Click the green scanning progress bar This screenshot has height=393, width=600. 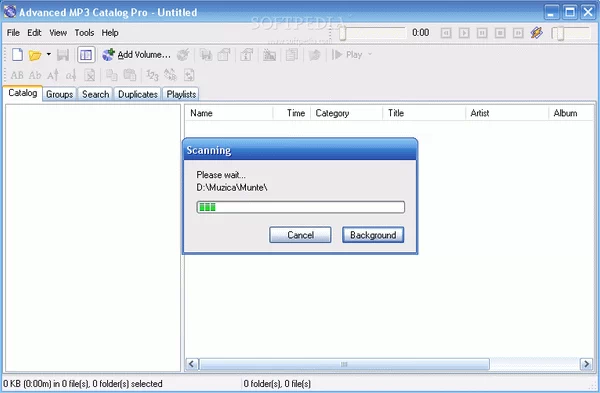300,207
